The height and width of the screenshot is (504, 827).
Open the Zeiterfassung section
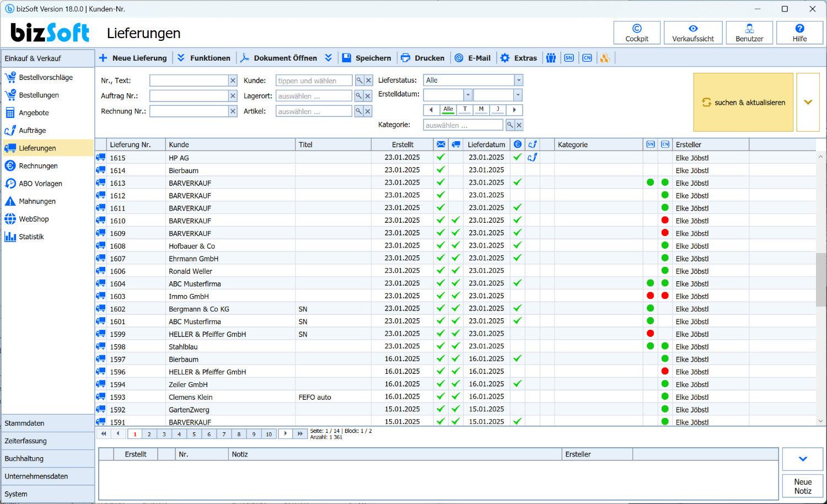[x=47, y=441]
